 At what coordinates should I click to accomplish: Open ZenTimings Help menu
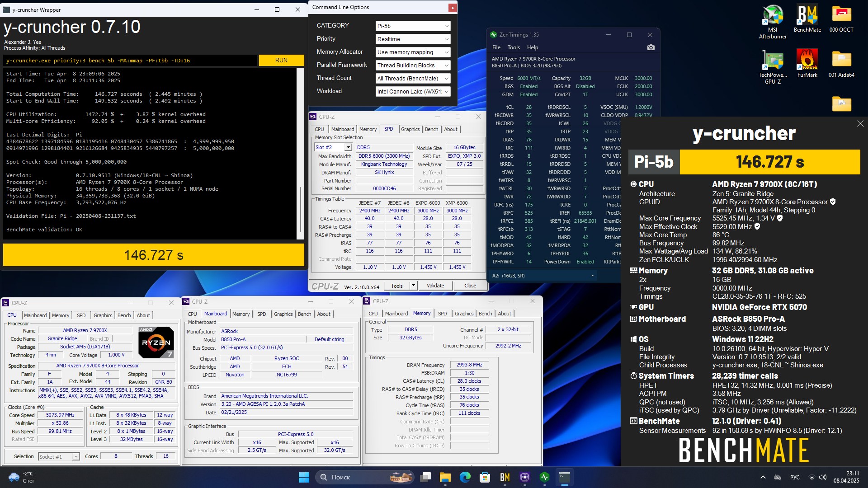point(533,47)
